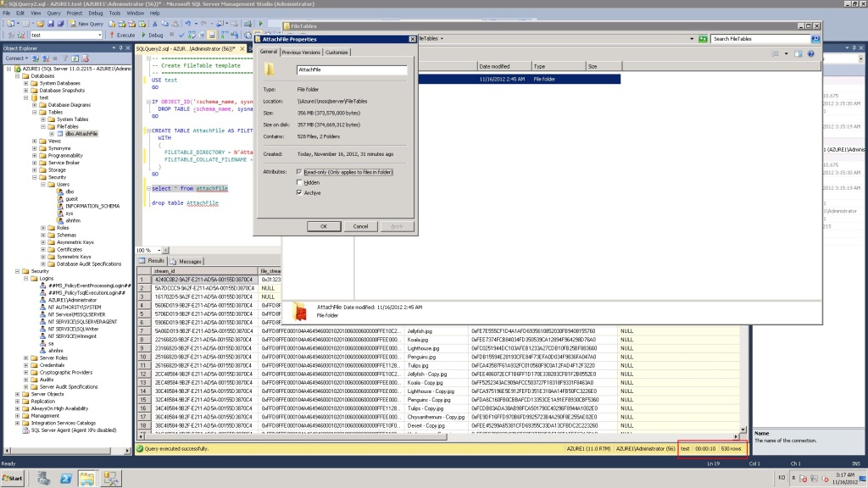
Task: Switch to the Previous Versions tab
Action: pos(301,52)
